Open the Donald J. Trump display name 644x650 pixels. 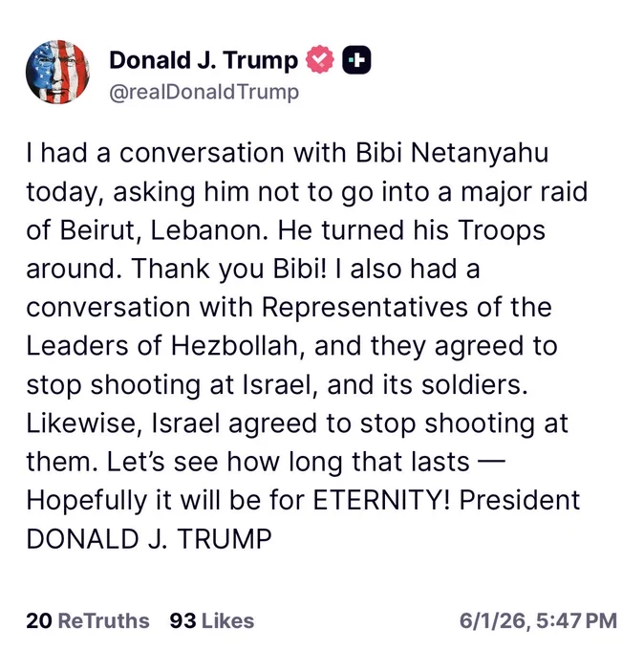coord(204,60)
